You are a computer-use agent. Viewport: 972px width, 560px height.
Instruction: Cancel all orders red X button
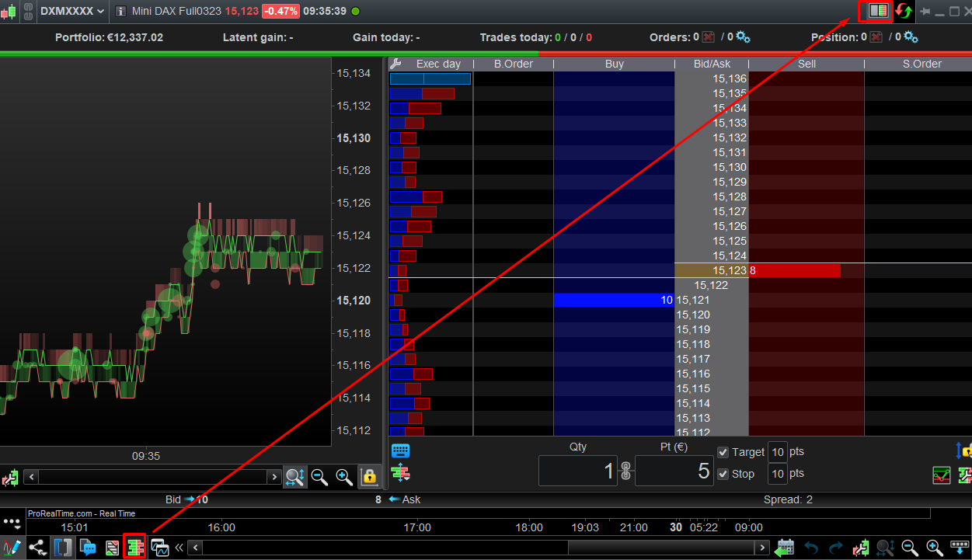click(x=708, y=37)
